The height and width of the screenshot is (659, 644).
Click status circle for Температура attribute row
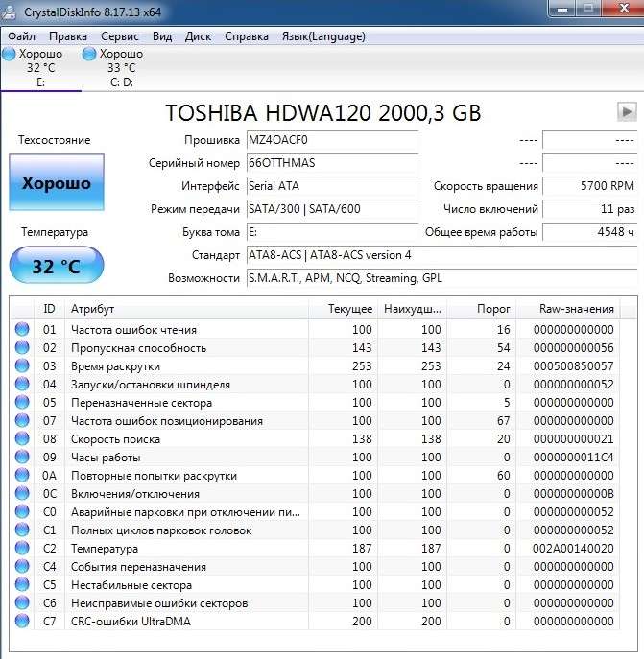coord(22,549)
